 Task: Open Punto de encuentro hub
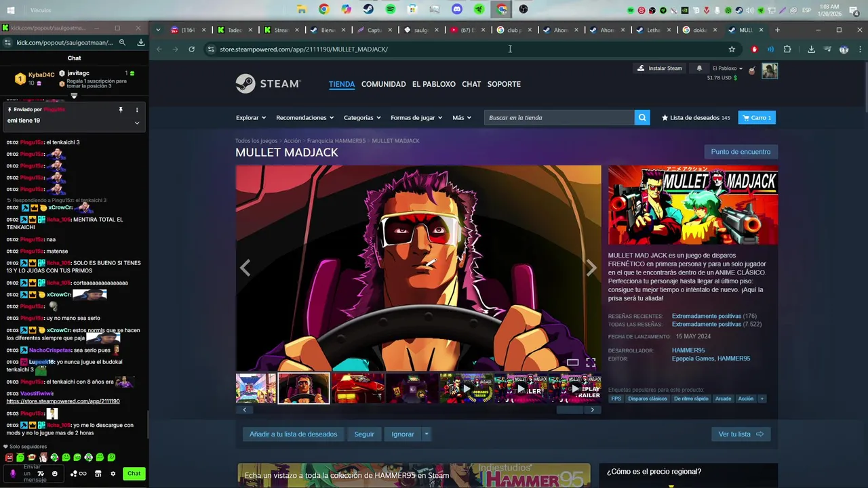click(x=741, y=152)
